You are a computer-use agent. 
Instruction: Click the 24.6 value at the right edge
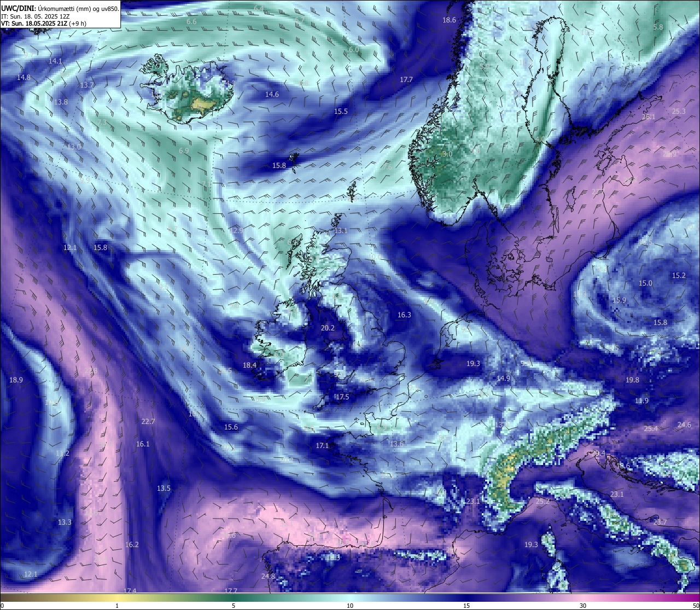tap(684, 425)
